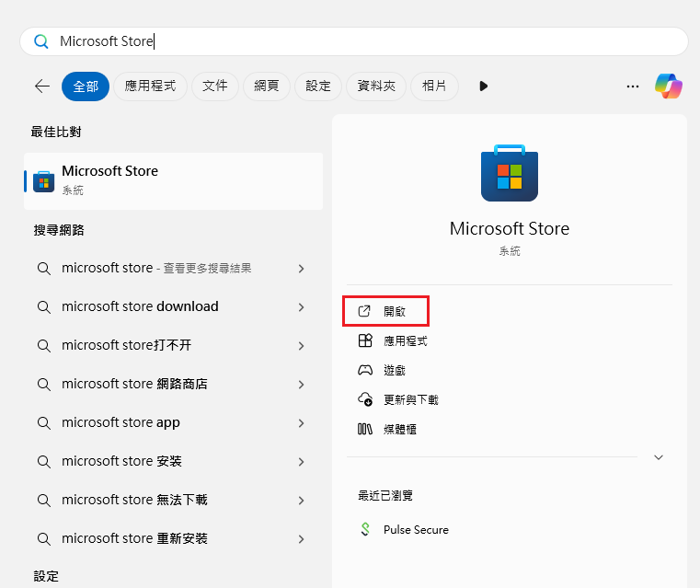Select the 相片 filter tab
Image resolution: width=700 pixels, height=588 pixels.
[x=434, y=86]
